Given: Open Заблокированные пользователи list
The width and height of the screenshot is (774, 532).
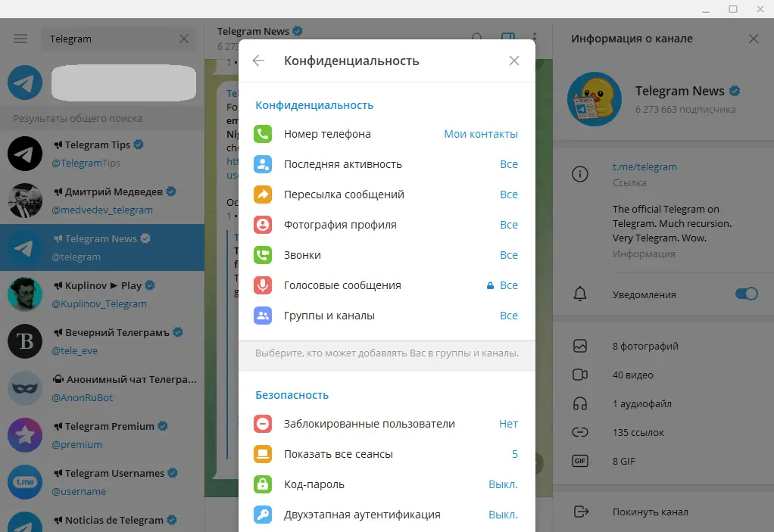Looking at the screenshot, I should pyautogui.click(x=386, y=424).
